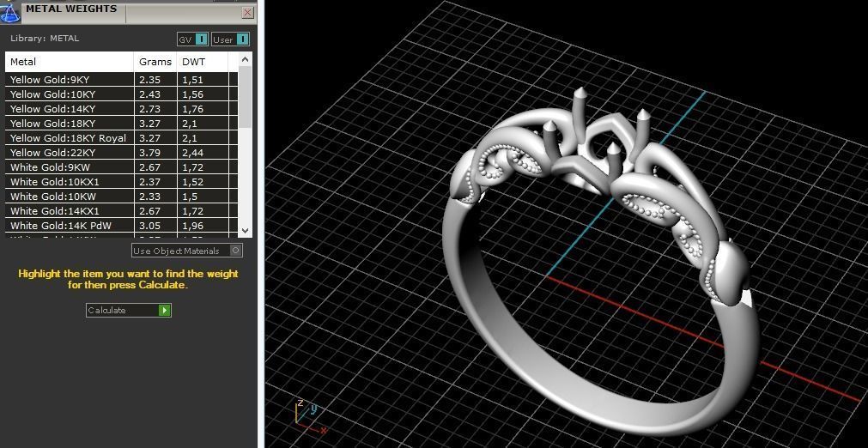Click the metal list scroll down arrow

(x=246, y=231)
